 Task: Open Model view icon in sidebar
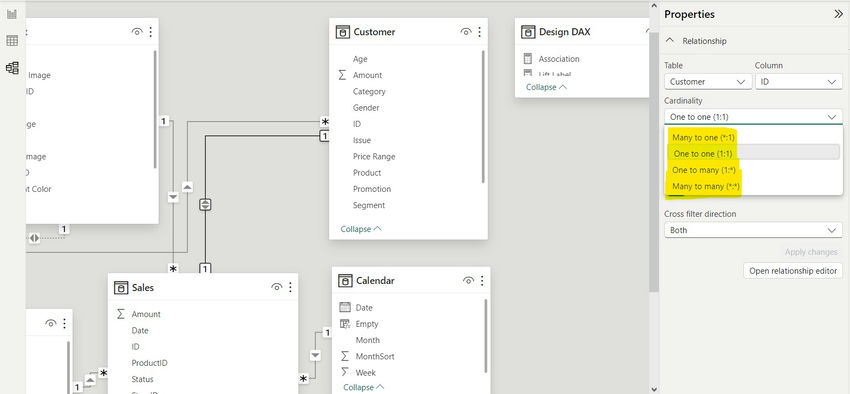12,68
